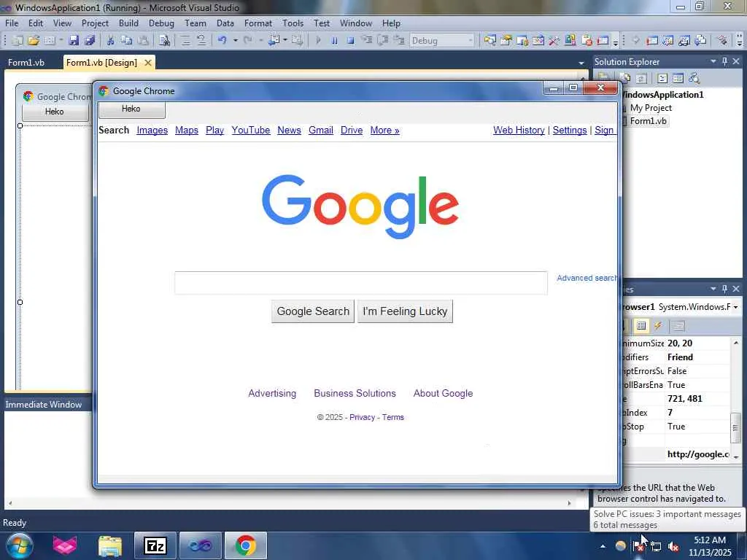Click the Google Search button
747x560 pixels.
[313, 311]
